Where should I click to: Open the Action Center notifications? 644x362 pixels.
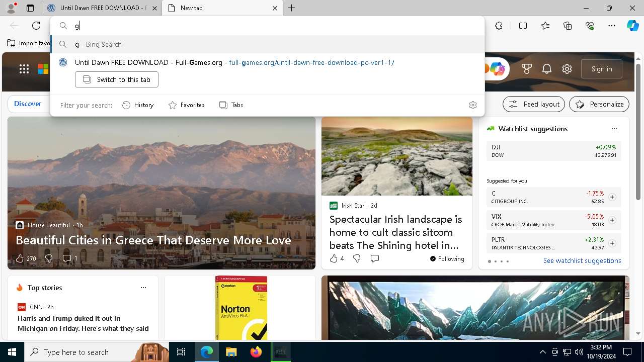point(627,352)
